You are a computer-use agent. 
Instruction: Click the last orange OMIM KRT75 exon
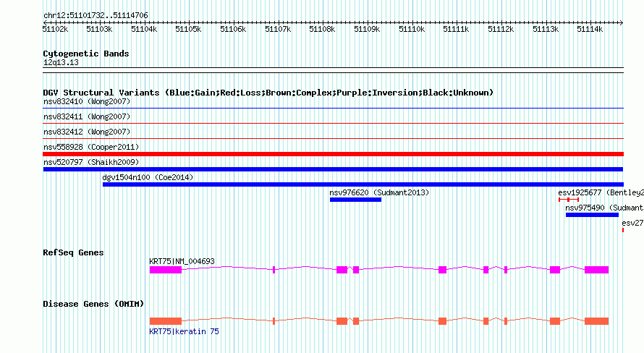tap(597, 321)
